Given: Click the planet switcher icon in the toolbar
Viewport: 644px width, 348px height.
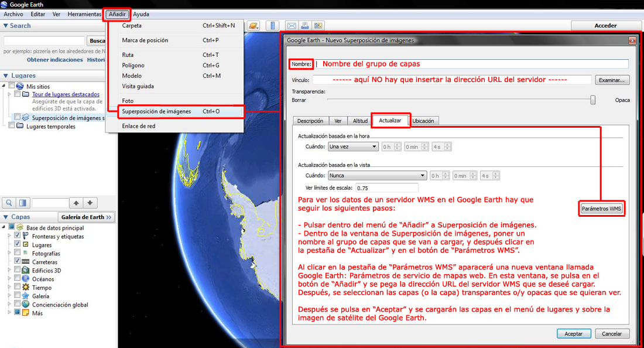Looking at the screenshot, I should pos(254,25).
